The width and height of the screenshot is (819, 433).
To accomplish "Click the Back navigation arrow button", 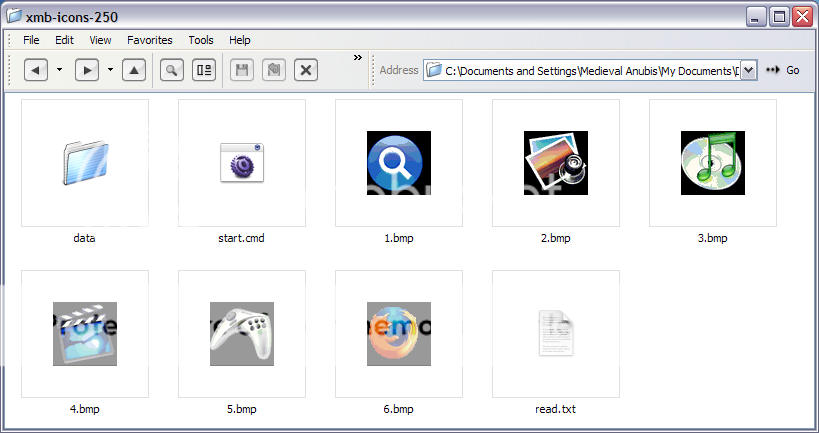I will (36, 70).
